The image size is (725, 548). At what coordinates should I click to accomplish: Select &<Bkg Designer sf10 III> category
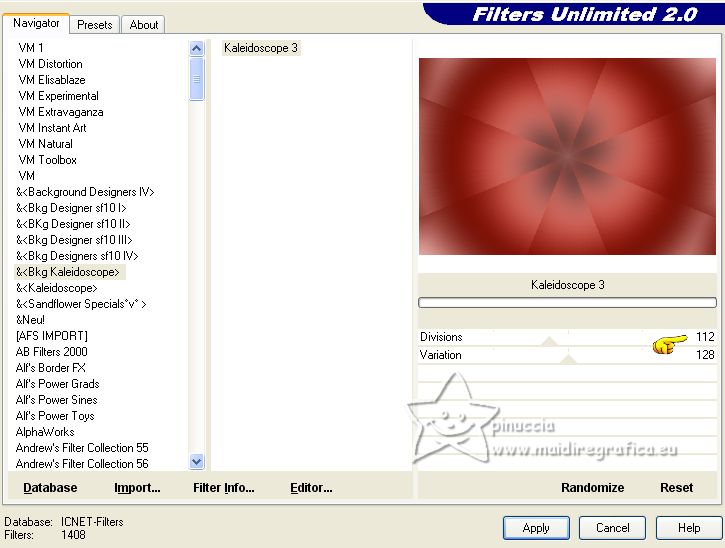point(74,240)
